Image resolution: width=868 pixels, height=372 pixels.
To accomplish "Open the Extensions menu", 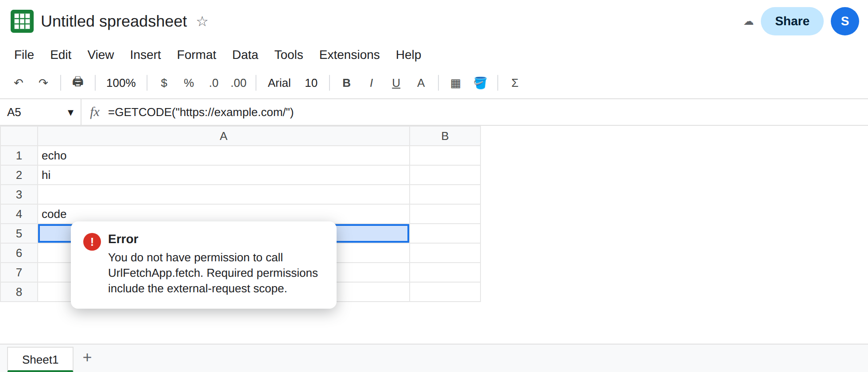I will pyautogui.click(x=349, y=54).
